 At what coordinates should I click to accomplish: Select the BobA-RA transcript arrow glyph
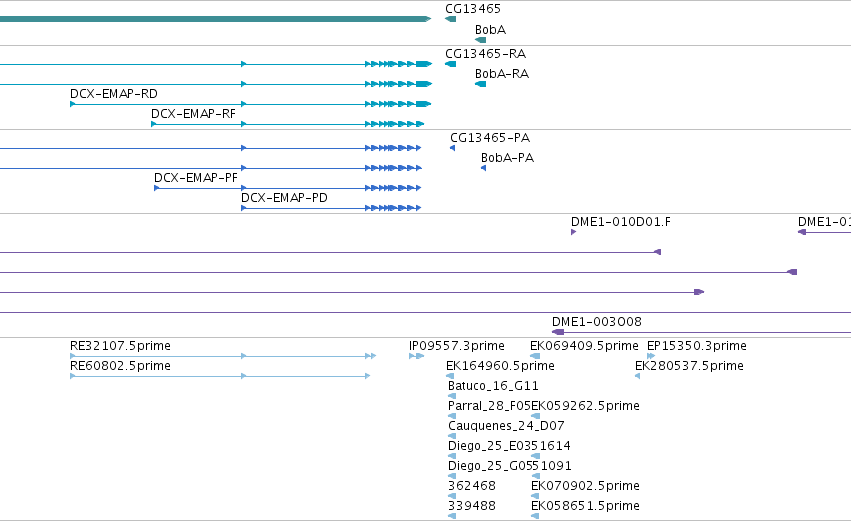pyautogui.click(x=480, y=84)
